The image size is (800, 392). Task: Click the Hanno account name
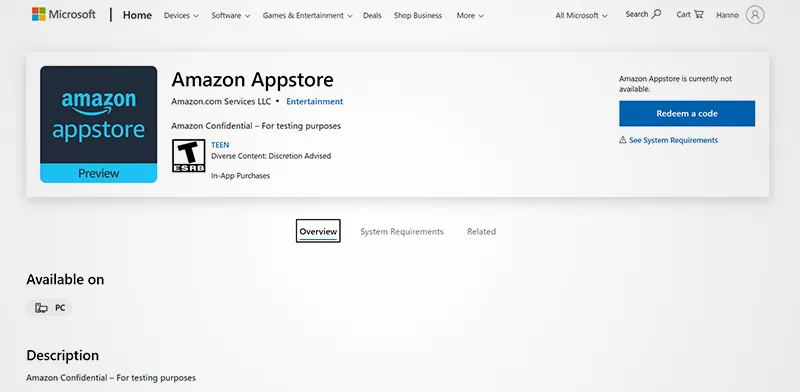(727, 15)
